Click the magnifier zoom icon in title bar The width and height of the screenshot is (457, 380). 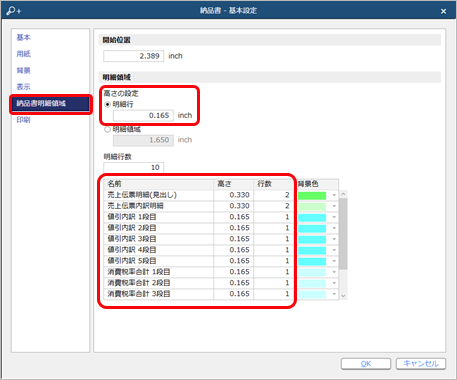14,11
